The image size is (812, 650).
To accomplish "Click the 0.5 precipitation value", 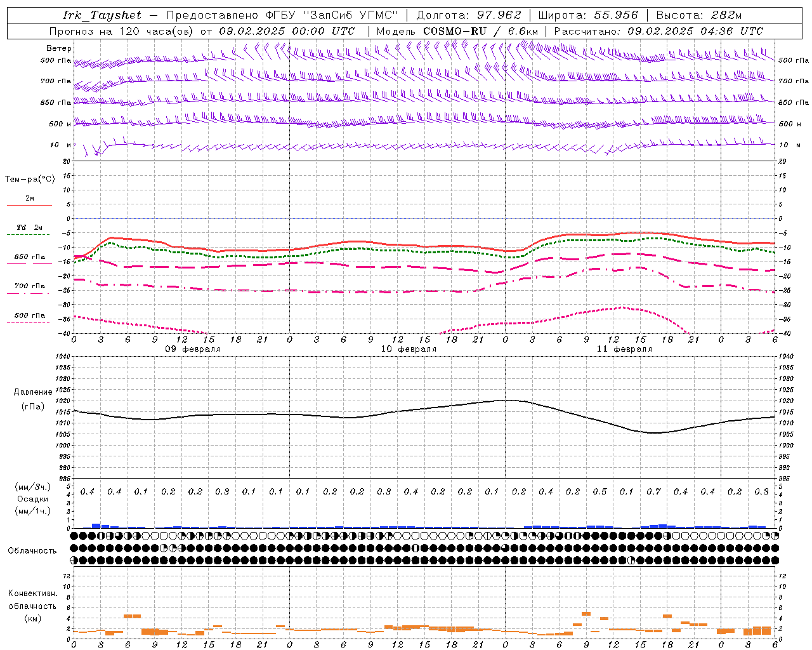I will [x=599, y=491].
